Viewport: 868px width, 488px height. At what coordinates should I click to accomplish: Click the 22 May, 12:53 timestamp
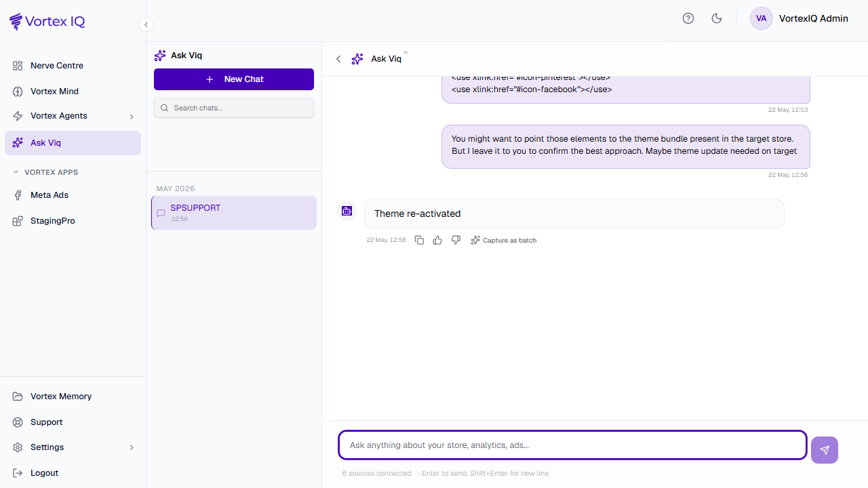coord(788,109)
